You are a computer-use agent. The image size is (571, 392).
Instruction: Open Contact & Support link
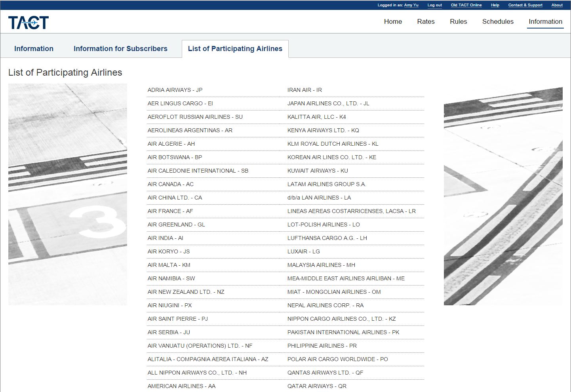525,5
